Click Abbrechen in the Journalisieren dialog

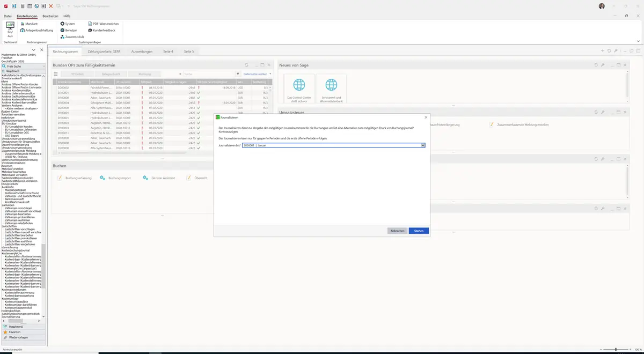[397, 231]
